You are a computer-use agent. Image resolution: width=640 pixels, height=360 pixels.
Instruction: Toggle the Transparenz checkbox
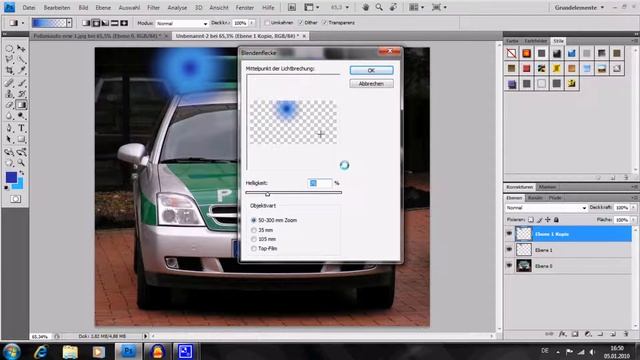click(x=325, y=23)
